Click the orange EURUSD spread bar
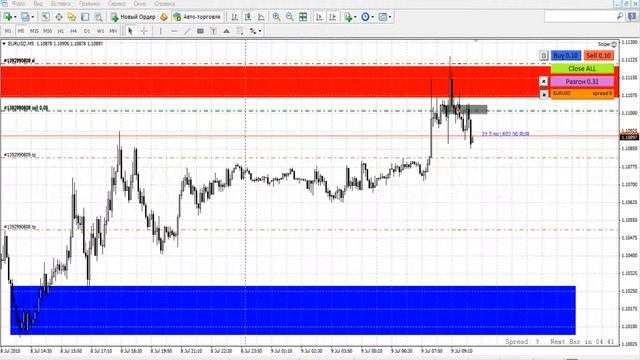 click(x=582, y=94)
